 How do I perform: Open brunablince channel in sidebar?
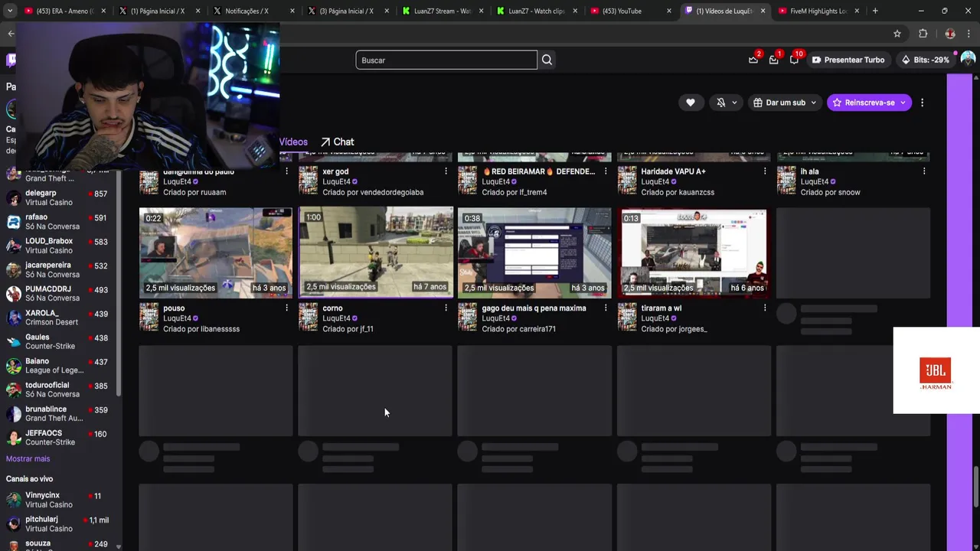click(60, 413)
